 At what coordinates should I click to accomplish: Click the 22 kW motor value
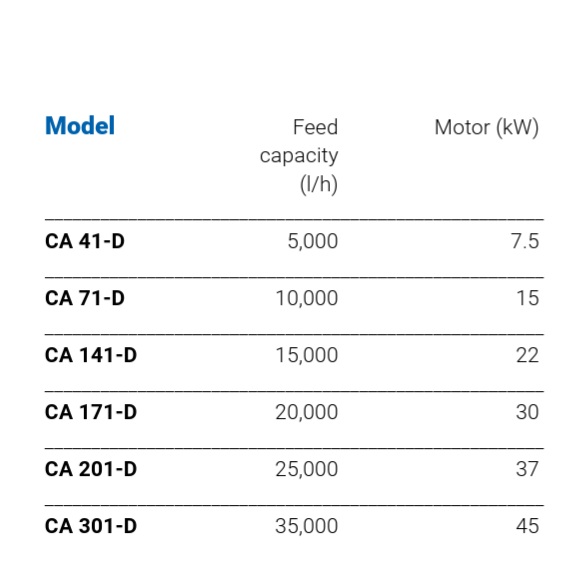(527, 355)
